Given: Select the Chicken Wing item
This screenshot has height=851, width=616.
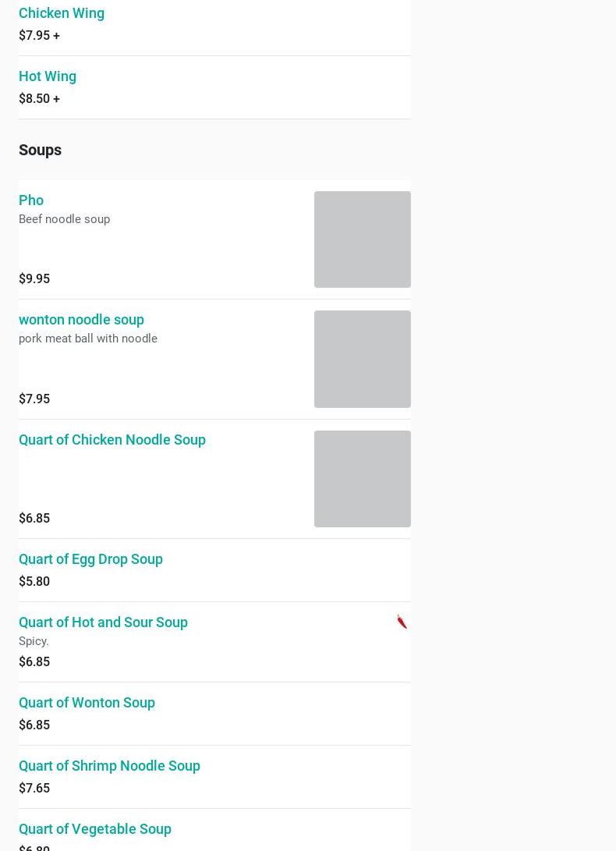Looking at the screenshot, I should pos(62,13).
